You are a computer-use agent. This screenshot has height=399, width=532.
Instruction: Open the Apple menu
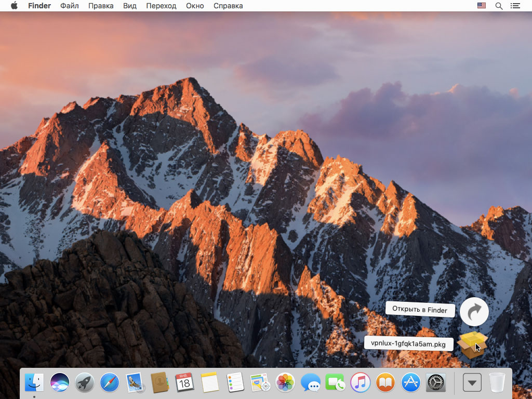[x=14, y=6]
